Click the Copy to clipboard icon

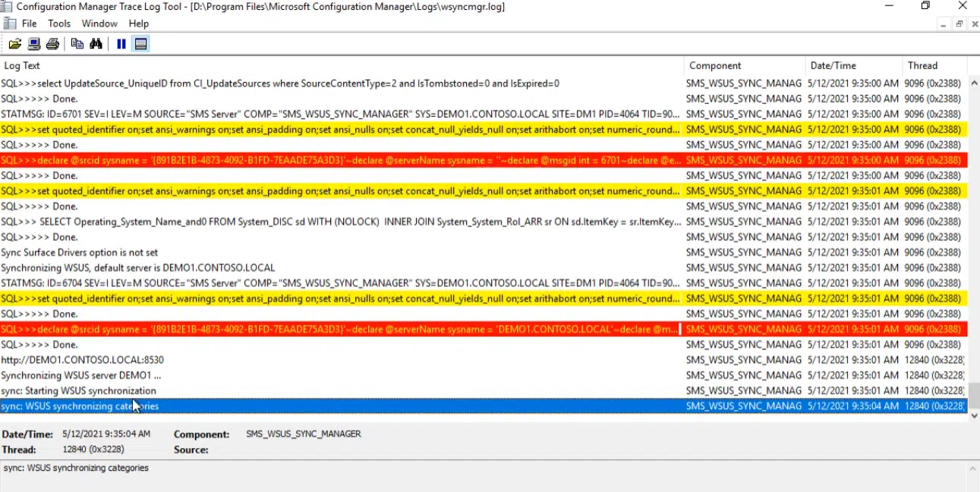click(x=77, y=44)
